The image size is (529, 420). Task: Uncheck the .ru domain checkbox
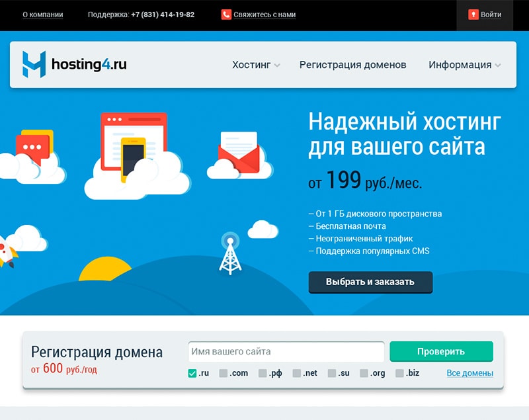click(192, 373)
